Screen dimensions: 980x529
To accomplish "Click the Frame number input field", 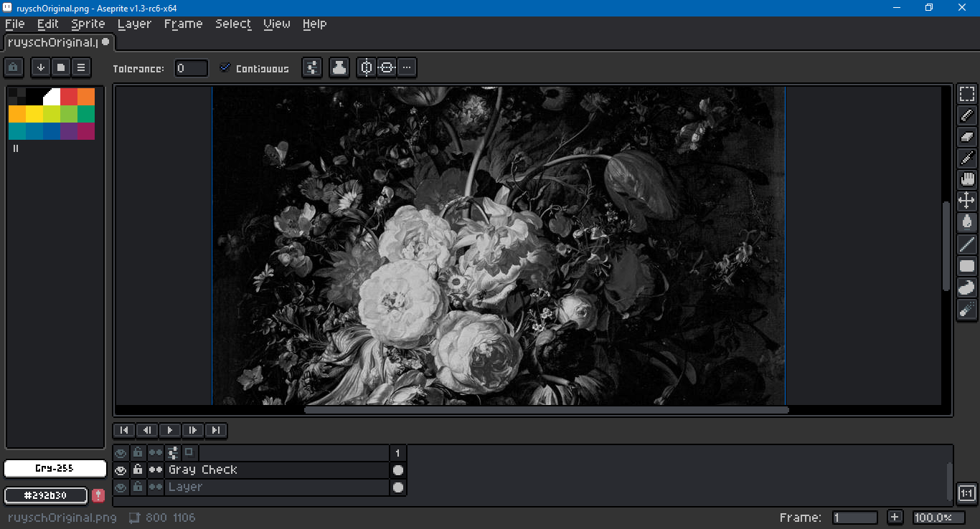I will (x=855, y=518).
